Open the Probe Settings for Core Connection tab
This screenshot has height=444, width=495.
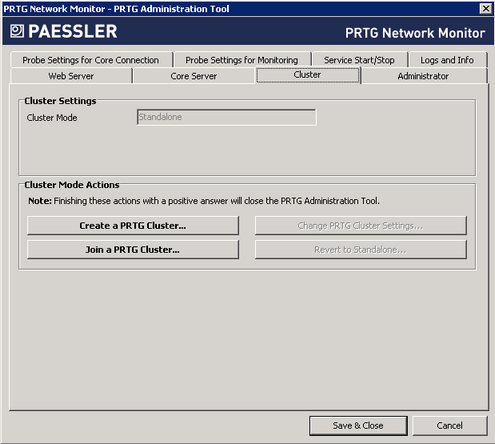pyautogui.click(x=91, y=60)
